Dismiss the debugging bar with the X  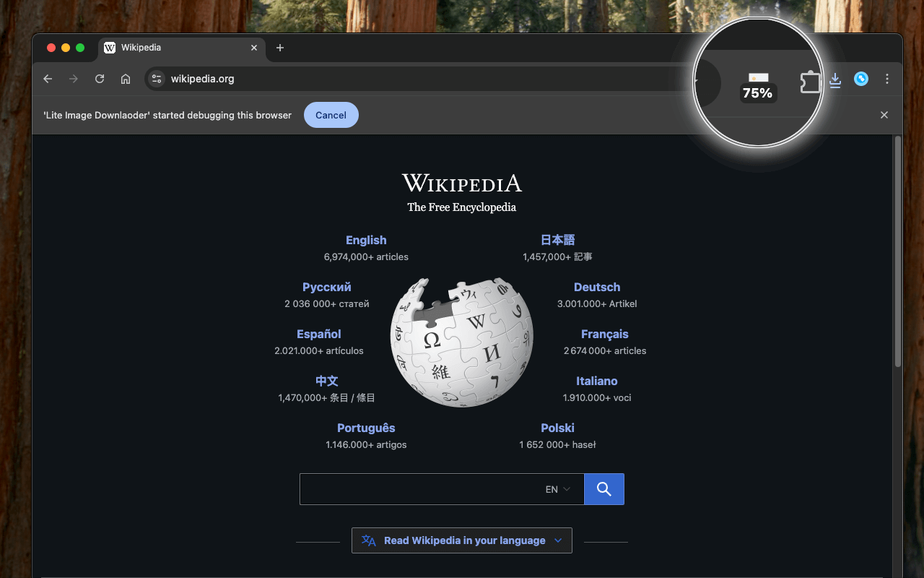pos(884,115)
